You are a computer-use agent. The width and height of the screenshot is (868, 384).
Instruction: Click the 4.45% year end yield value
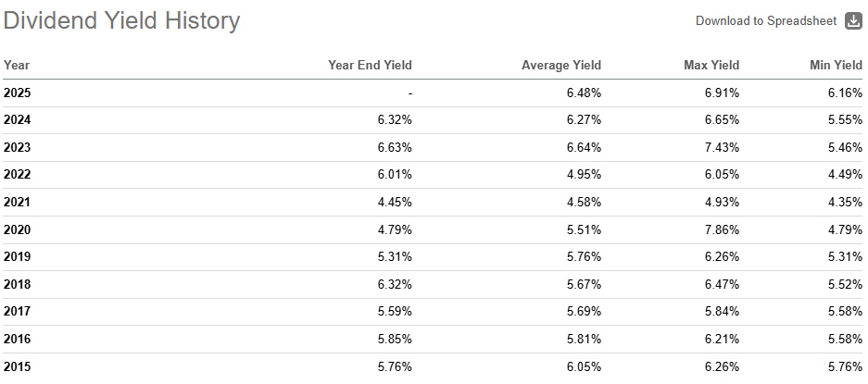point(394,203)
